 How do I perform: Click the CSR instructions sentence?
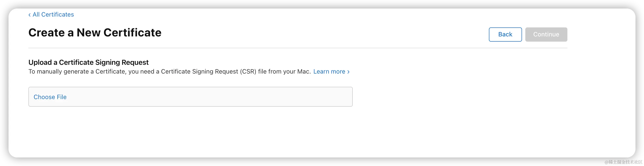(170, 71)
